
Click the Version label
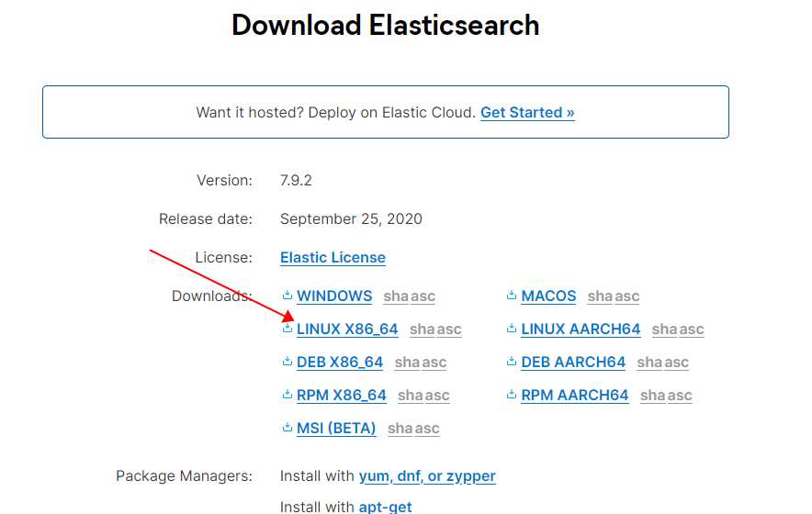pyautogui.click(x=224, y=180)
